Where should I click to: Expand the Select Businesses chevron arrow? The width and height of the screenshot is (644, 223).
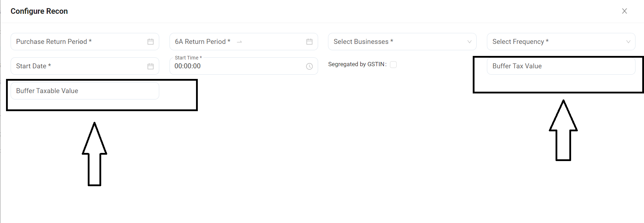pos(469,42)
